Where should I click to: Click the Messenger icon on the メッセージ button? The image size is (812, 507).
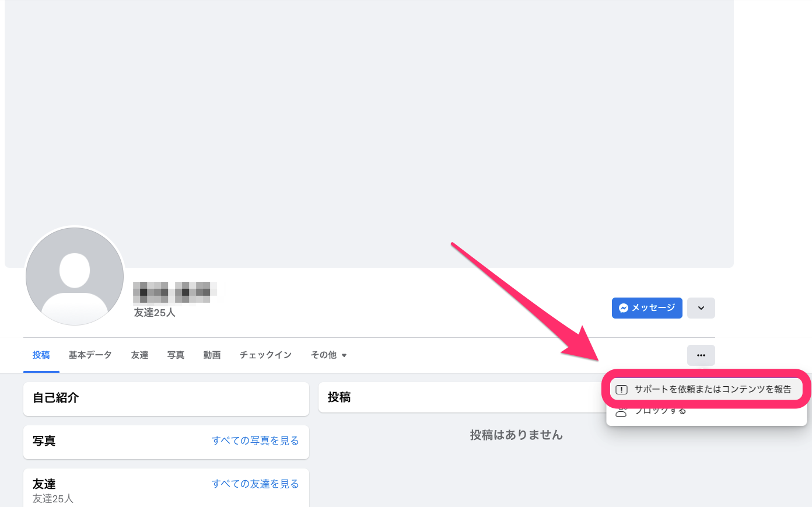pyautogui.click(x=624, y=308)
